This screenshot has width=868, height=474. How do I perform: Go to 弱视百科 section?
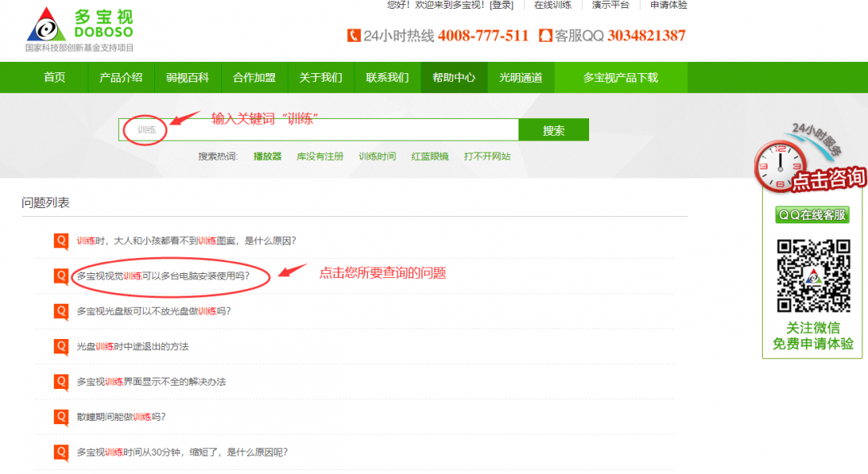[187, 77]
